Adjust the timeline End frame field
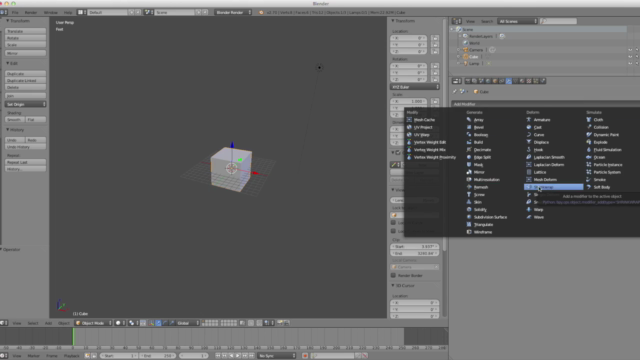This screenshot has width=640, height=360. pyautogui.click(x=157, y=356)
